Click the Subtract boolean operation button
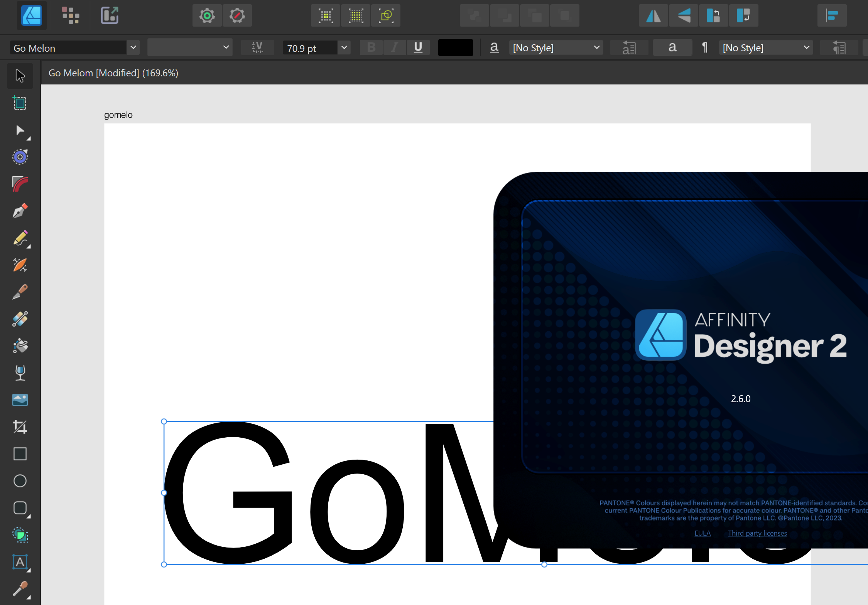This screenshot has width=868, height=605. [x=505, y=16]
